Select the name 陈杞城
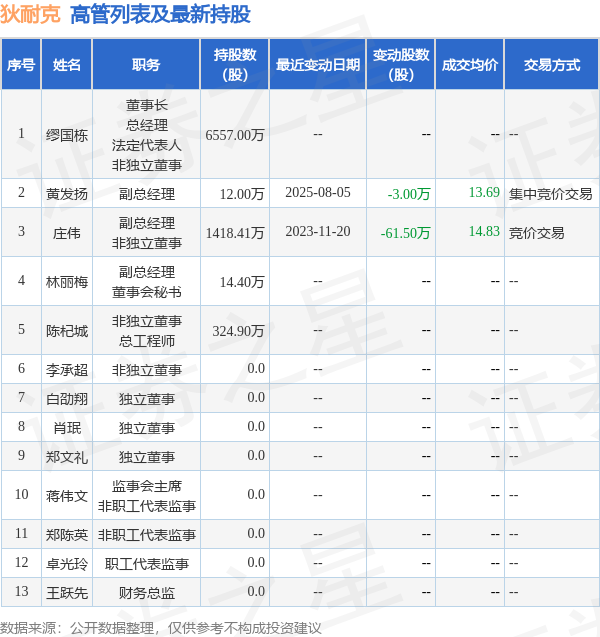The height and width of the screenshot is (637, 600). coord(67,331)
